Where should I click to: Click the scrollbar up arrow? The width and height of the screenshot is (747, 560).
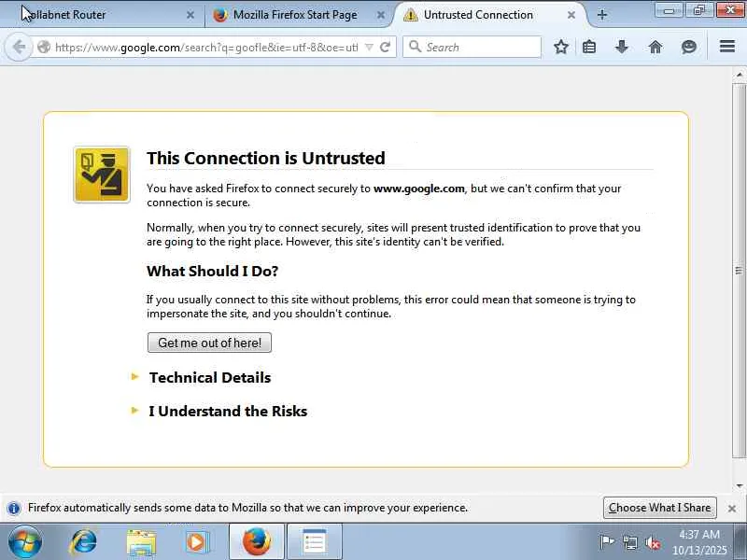click(x=739, y=75)
